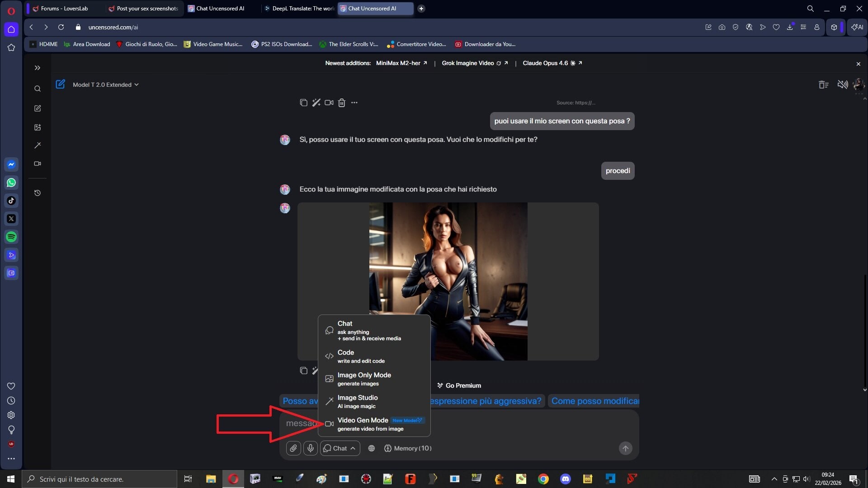
Task: Attach a file with paperclip button
Action: [x=293, y=448]
